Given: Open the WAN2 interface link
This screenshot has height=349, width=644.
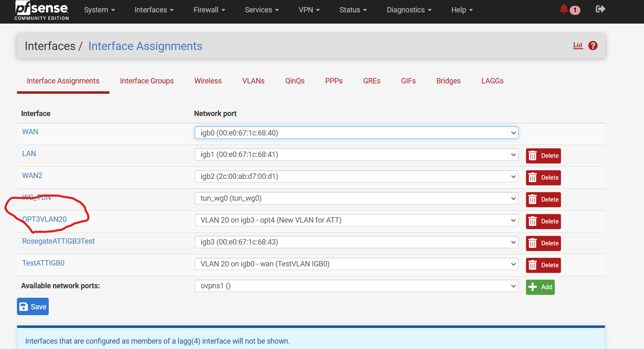Looking at the screenshot, I should (32, 176).
